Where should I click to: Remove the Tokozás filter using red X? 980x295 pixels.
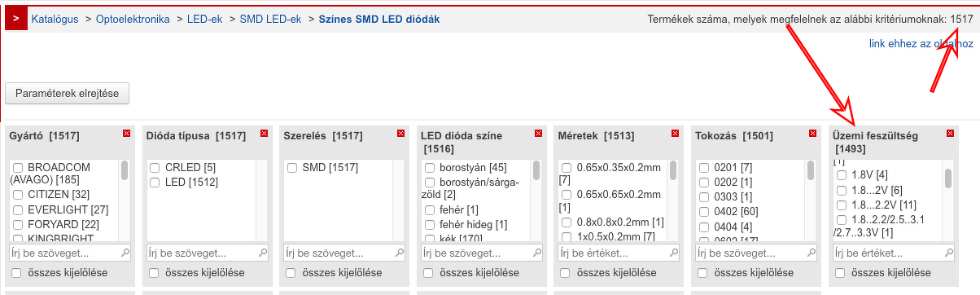[811, 133]
